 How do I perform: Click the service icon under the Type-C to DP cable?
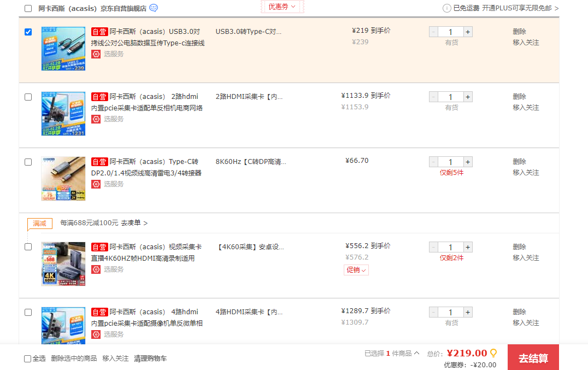(96, 184)
